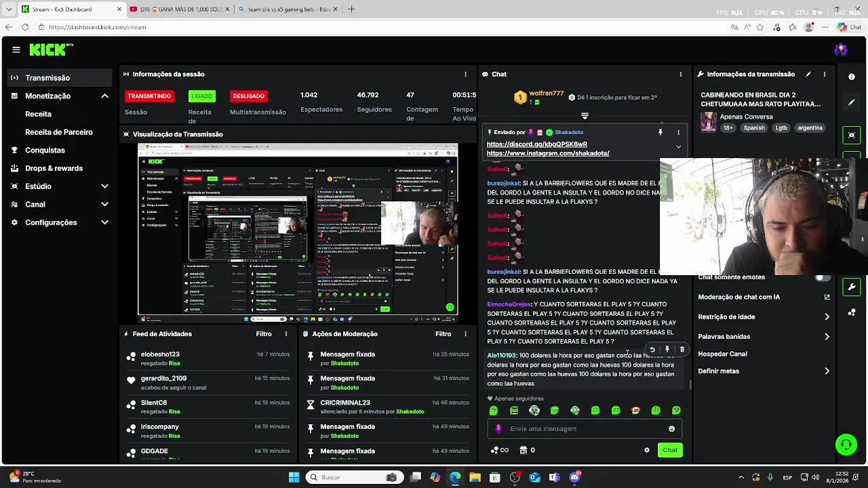Image resolution: width=868 pixels, height=488 pixels.
Task: Open Hospedar Canal option
Action: coord(723,354)
